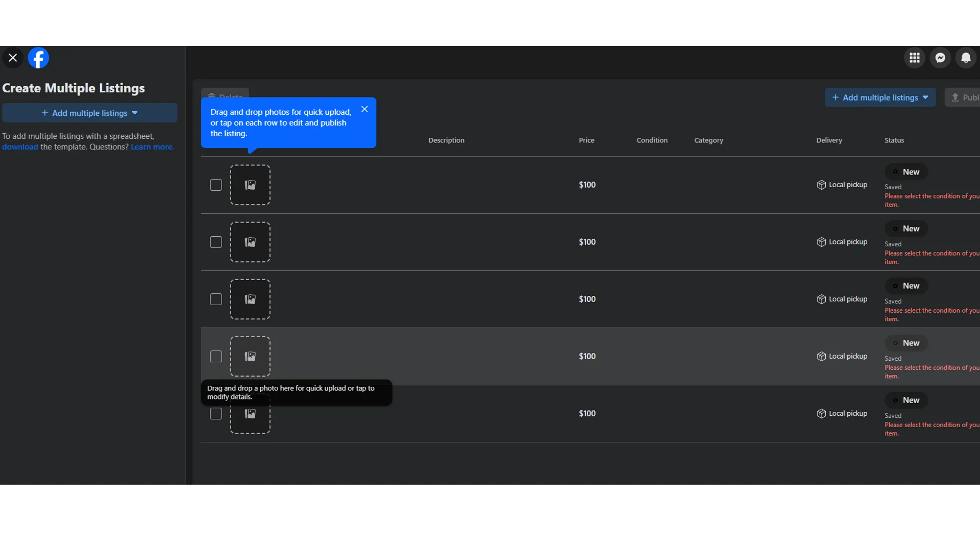Click second row photo upload placeholder

(x=250, y=242)
